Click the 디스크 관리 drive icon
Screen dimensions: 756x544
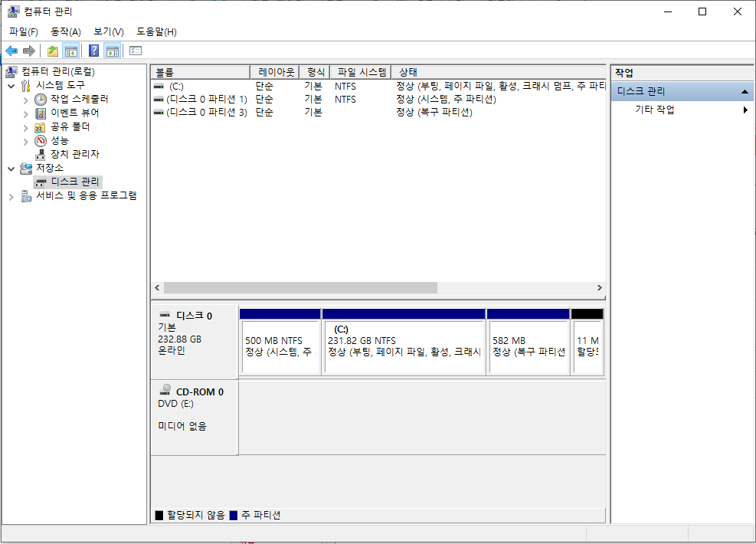(x=41, y=182)
